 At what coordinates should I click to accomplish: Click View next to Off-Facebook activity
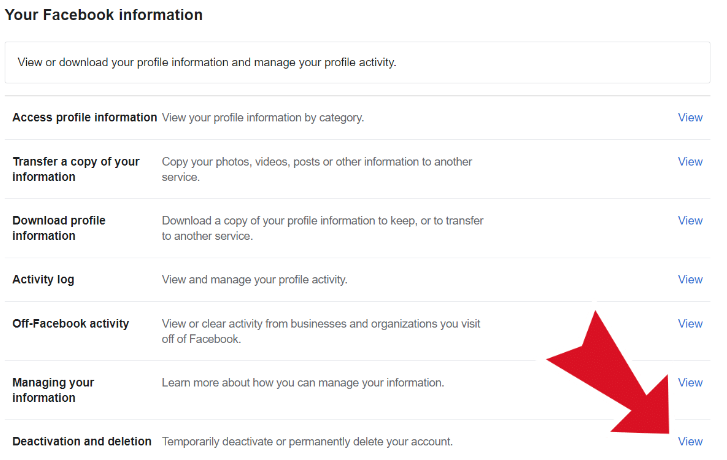pos(690,323)
